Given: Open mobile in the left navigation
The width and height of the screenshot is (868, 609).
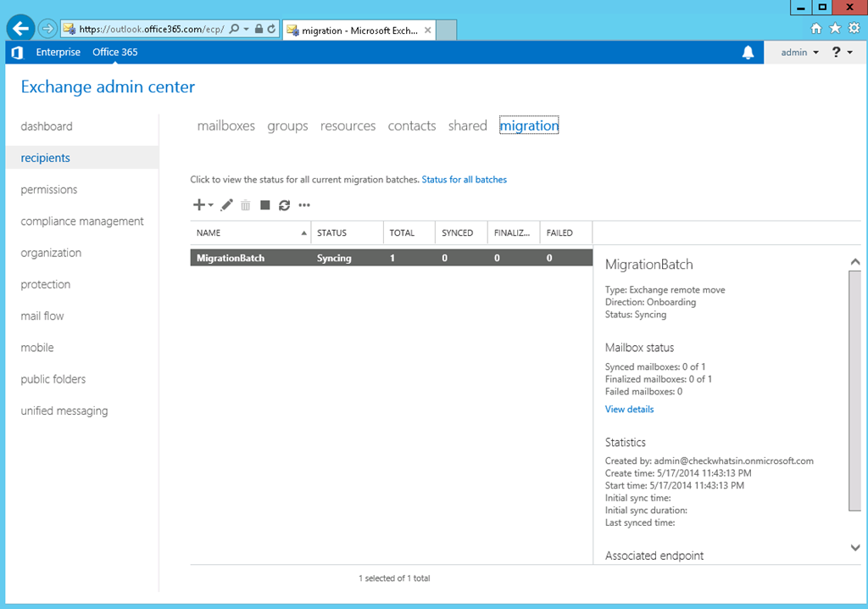Looking at the screenshot, I should click(37, 348).
